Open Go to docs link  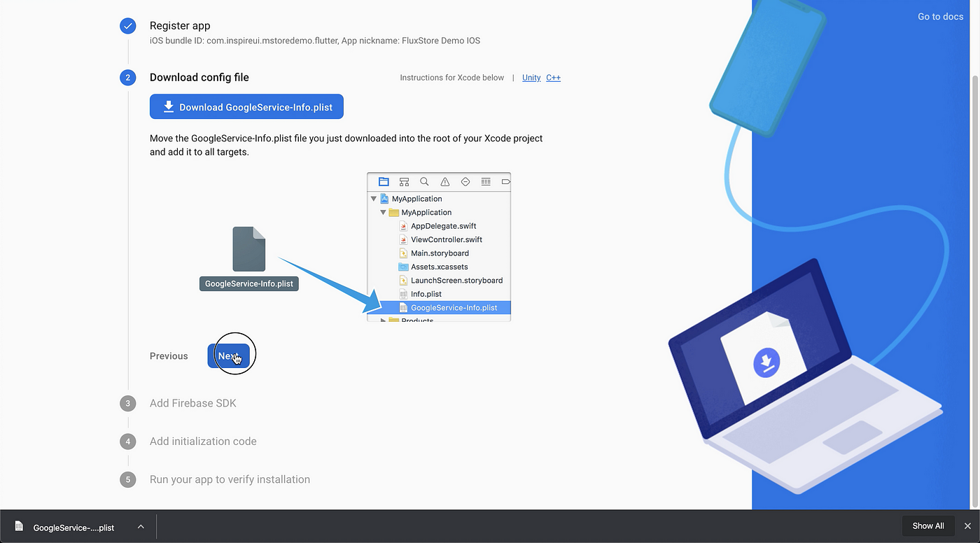point(940,16)
